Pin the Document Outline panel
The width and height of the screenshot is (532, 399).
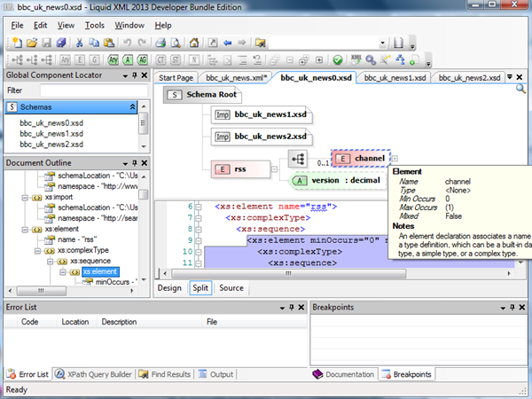pyautogui.click(x=135, y=163)
